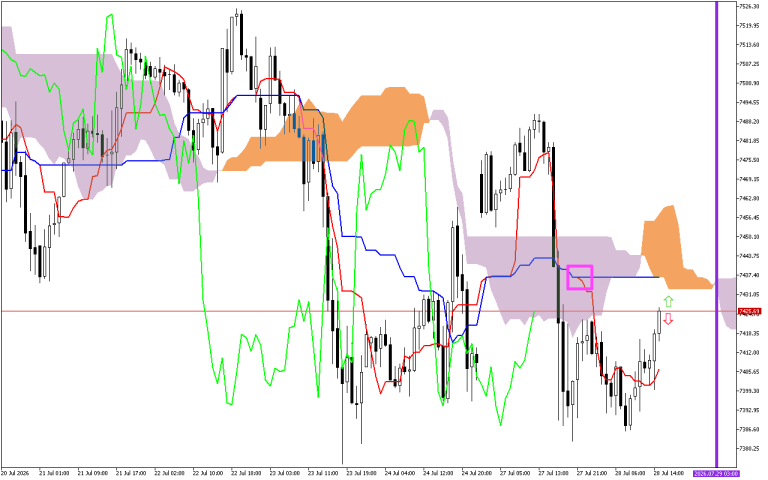The width and height of the screenshot is (768, 480).
Task: Click the green up arrow marker
Action: pos(669,301)
